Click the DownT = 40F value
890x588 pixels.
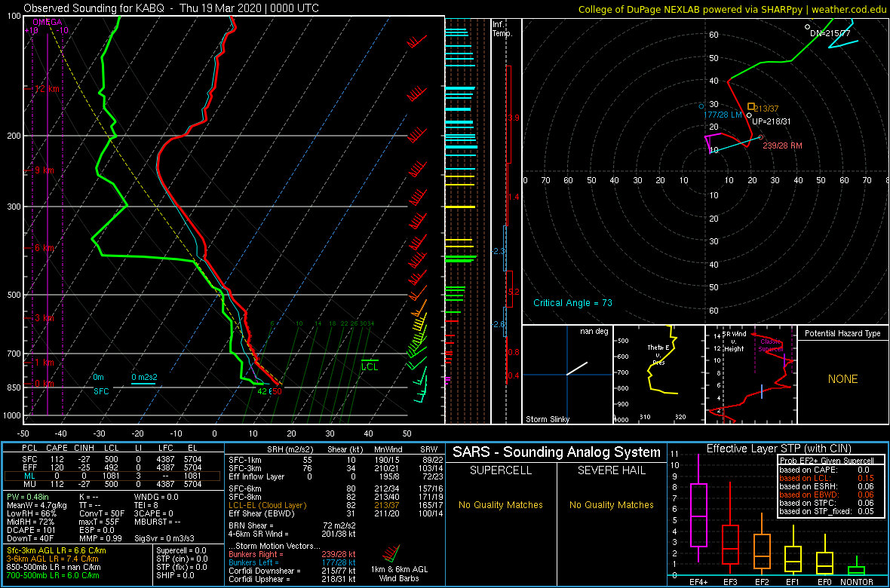pos(31,538)
